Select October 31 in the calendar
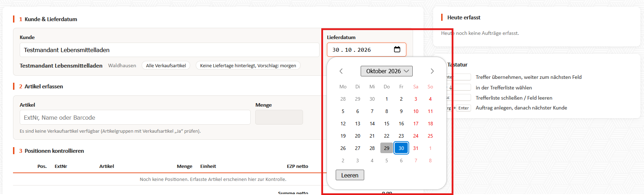Image resolution: width=644 pixels, height=195 pixels. coord(416,148)
